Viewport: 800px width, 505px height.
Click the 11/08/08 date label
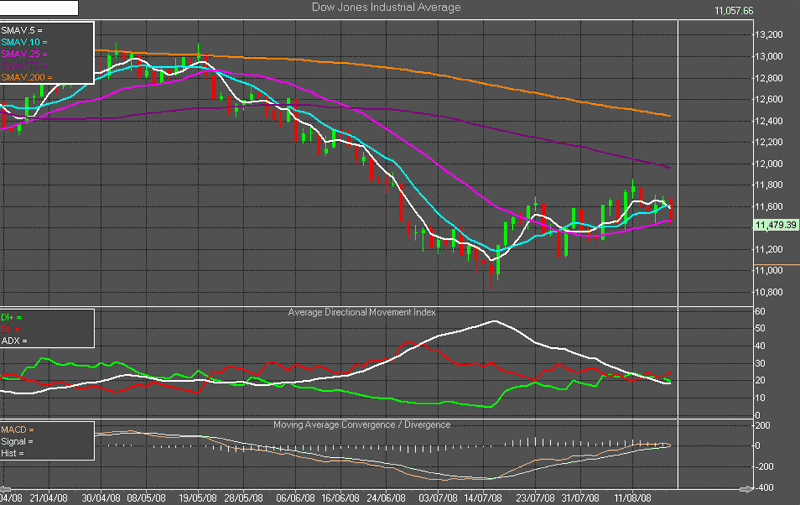click(633, 498)
